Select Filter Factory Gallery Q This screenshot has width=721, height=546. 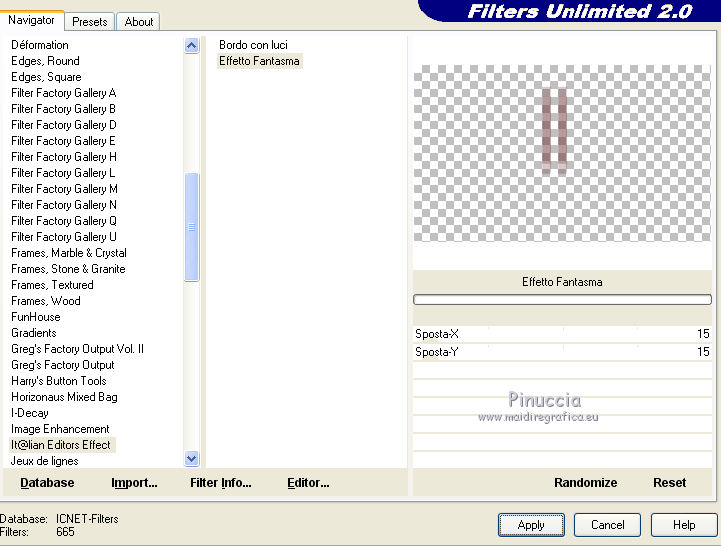point(63,221)
